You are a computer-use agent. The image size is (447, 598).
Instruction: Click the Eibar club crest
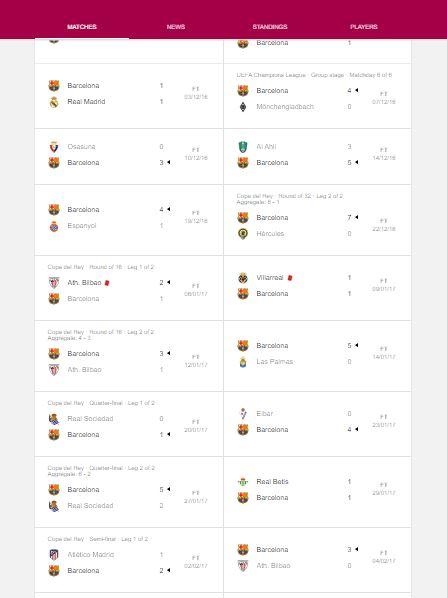point(243,414)
